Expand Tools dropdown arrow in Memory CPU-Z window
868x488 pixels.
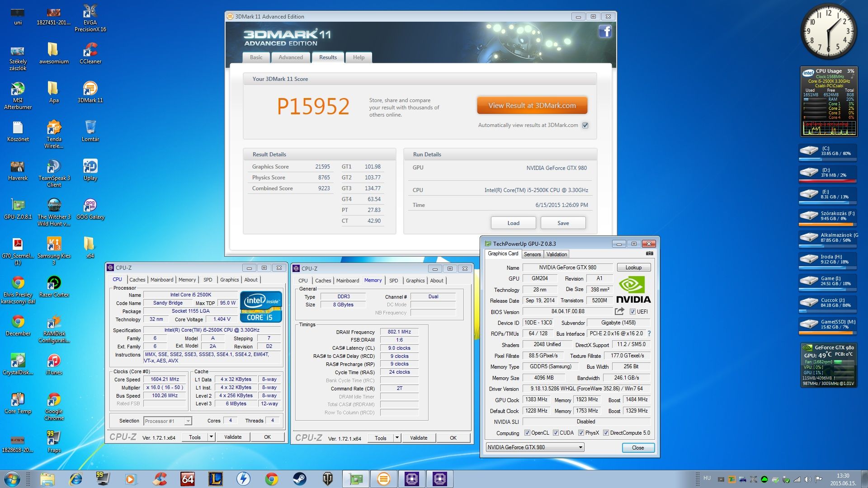[396, 437]
